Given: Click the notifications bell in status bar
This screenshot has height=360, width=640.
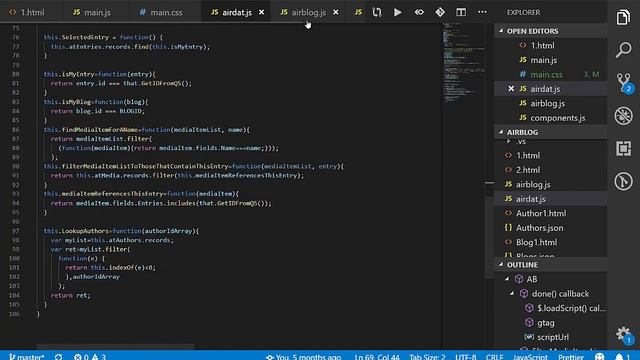Looking at the screenshot, I should 622,357.
